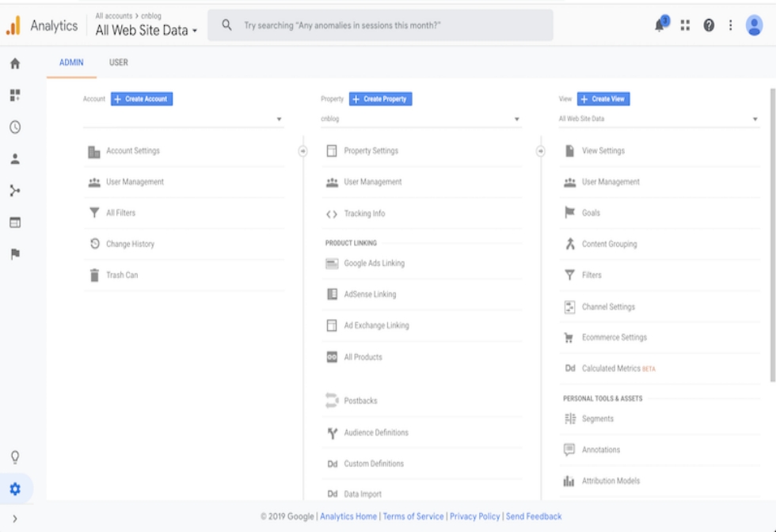The height and width of the screenshot is (532, 776).
Task: Click the Help question mark icon
Action: pos(709,25)
